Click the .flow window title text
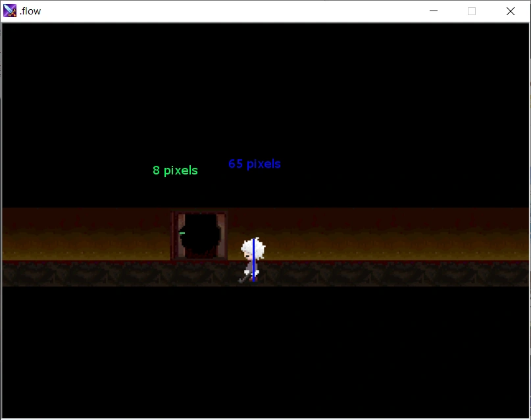The height and width of the screenshot is (420, 531). (30, 11)
